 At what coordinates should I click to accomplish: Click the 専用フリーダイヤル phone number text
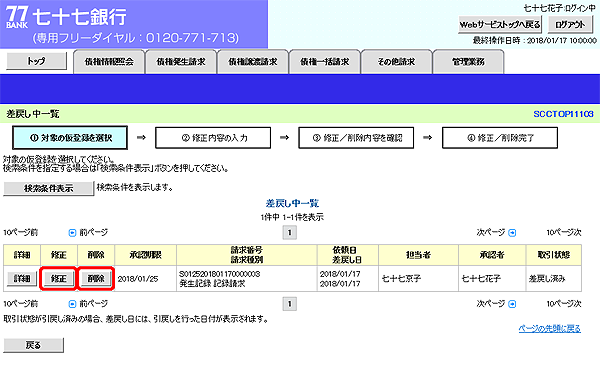[135, 38]
